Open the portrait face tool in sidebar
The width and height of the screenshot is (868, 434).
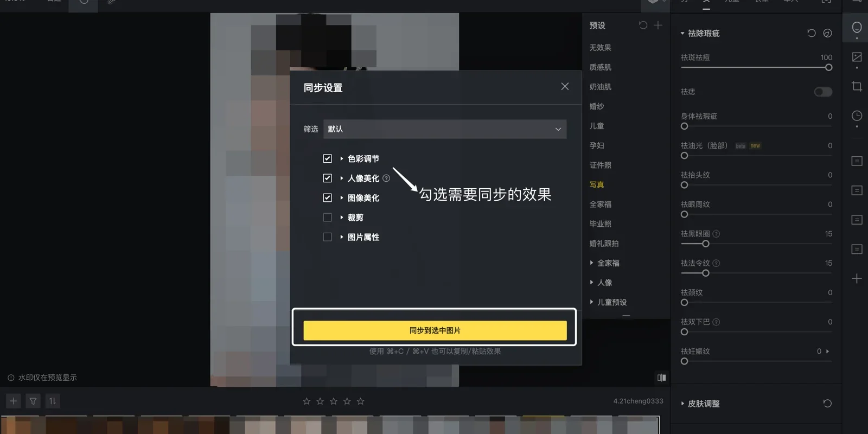(x=857, y=27)
